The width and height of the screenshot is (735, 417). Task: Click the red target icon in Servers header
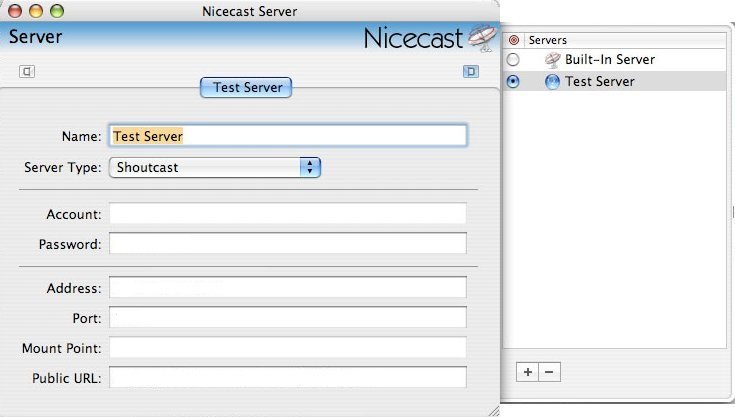click(x=514, y=40)
